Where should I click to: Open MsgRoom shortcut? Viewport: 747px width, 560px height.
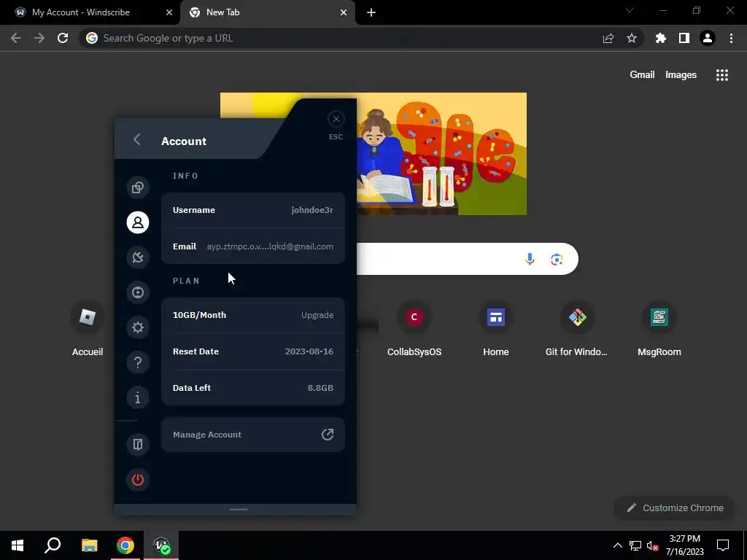pyautogui.click(x=659, y=330)
